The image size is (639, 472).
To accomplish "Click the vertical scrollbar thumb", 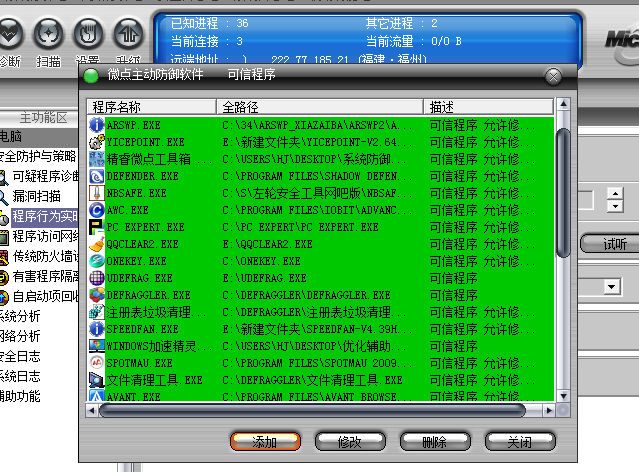I will [563, 193].
